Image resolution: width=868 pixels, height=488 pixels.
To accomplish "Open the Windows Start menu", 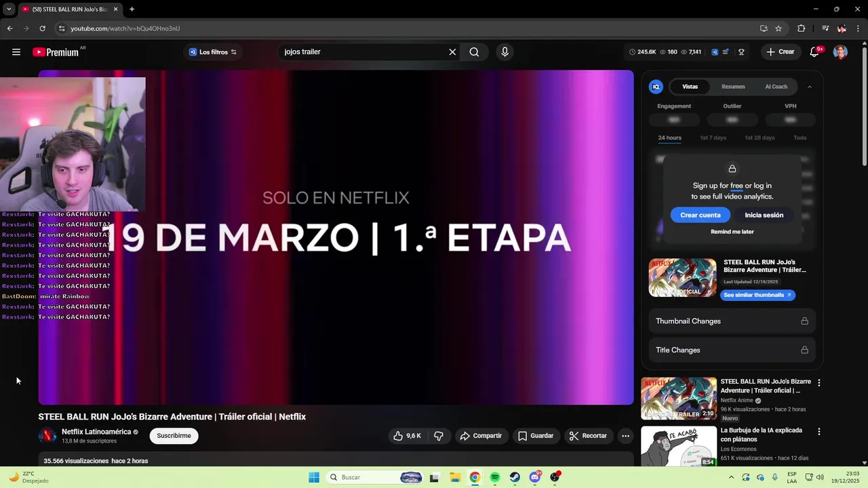I will click(x=314, y=477).
